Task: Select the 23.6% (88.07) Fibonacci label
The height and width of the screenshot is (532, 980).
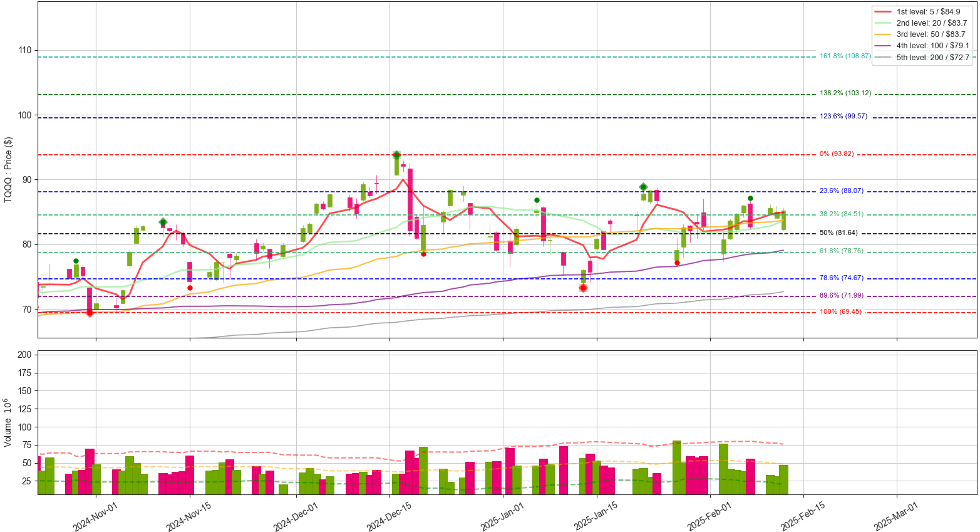Action: pyautogui.click(x=841, y=191)
